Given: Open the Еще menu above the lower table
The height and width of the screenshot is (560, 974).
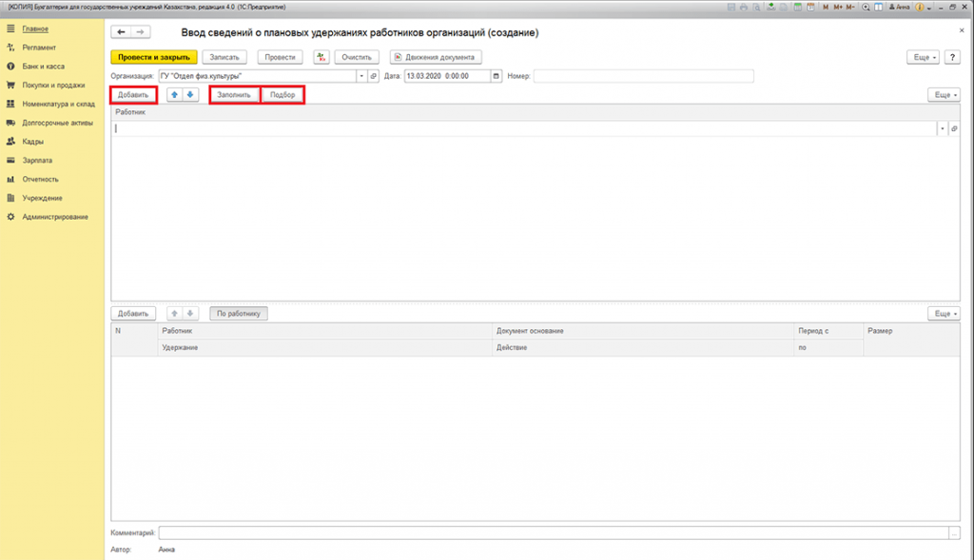Looking at the screenshot, I should 944,313.
